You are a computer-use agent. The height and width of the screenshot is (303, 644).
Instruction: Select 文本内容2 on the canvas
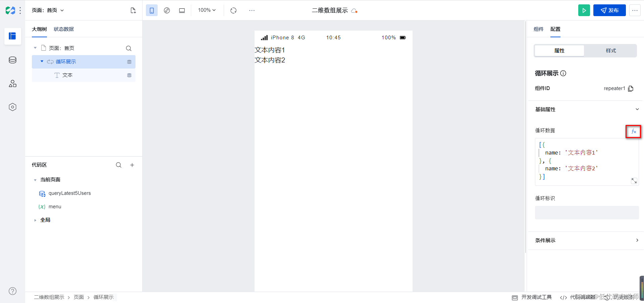pyautogui.click(x=270, y=60)
